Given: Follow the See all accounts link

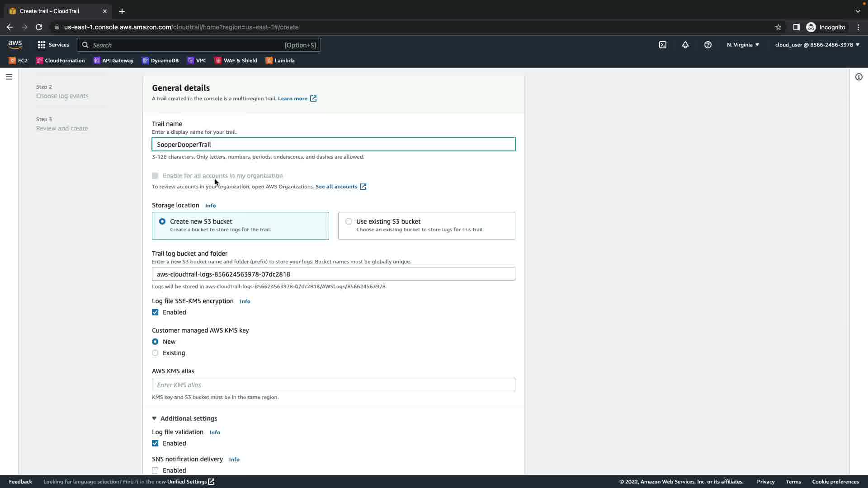Looking at the screenshot, I should 336,187.
